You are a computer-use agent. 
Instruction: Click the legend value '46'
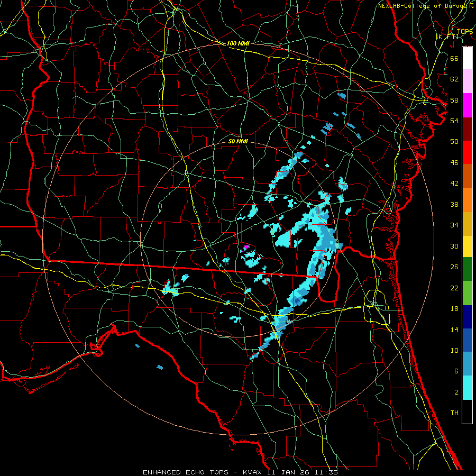point(454,163)
